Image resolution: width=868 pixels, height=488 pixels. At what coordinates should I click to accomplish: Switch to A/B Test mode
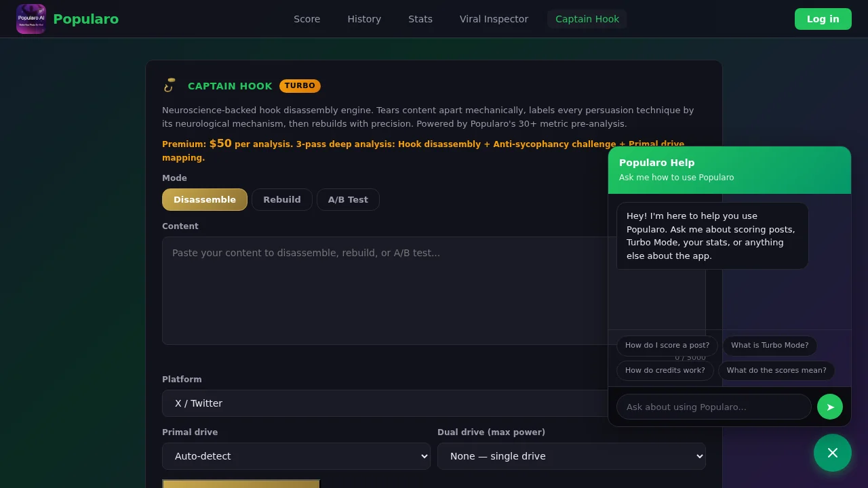click(348, 199)
